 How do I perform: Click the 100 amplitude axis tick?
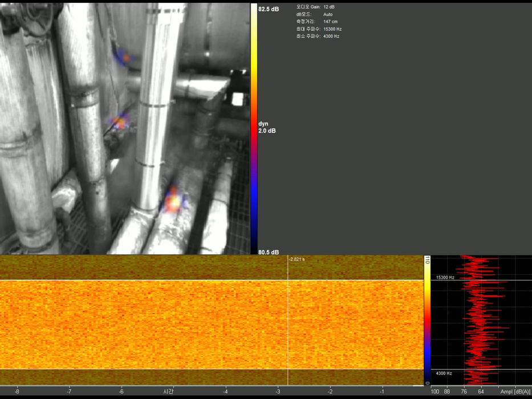click(x=434, y=392)
